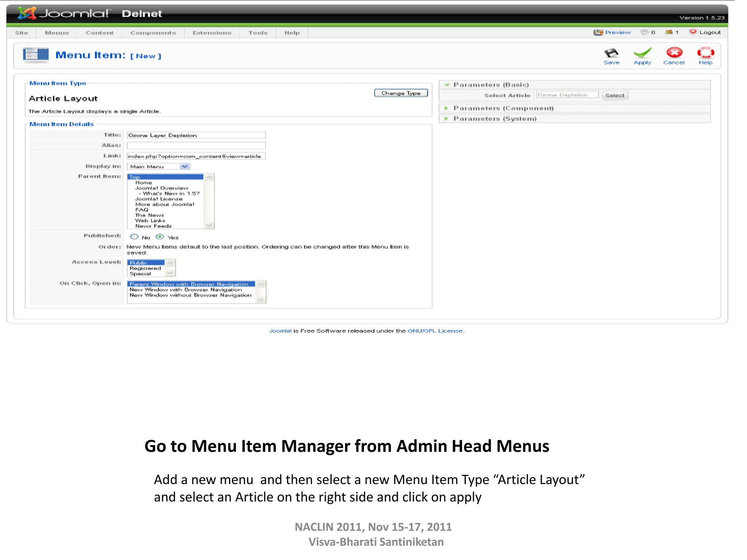This screenshot has width=747, height=560.
Task: Expand the Parameters (Component) panel
Action: click(x=446, y=108)
